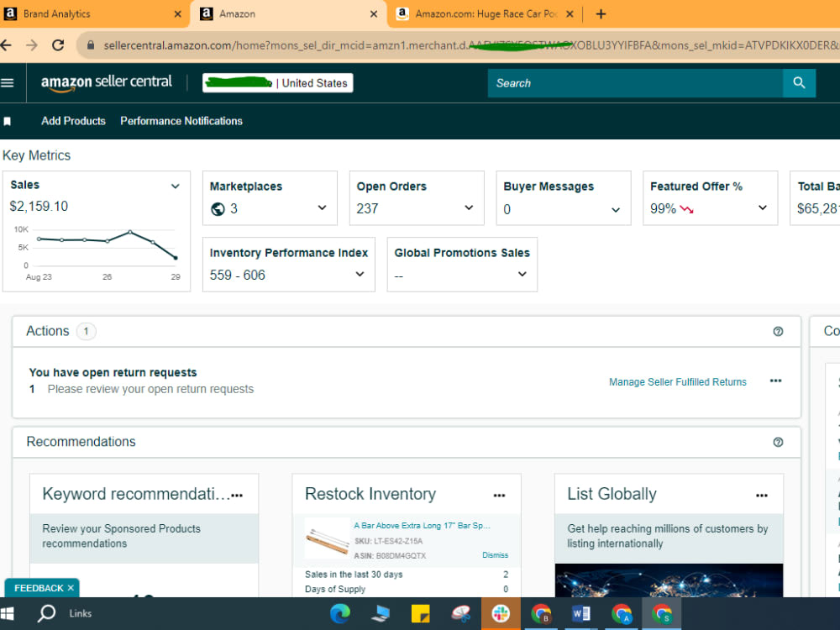Click the red trend arrow in Featured Offer
This screenshot has height=630, width=840.
coord(687,209)
